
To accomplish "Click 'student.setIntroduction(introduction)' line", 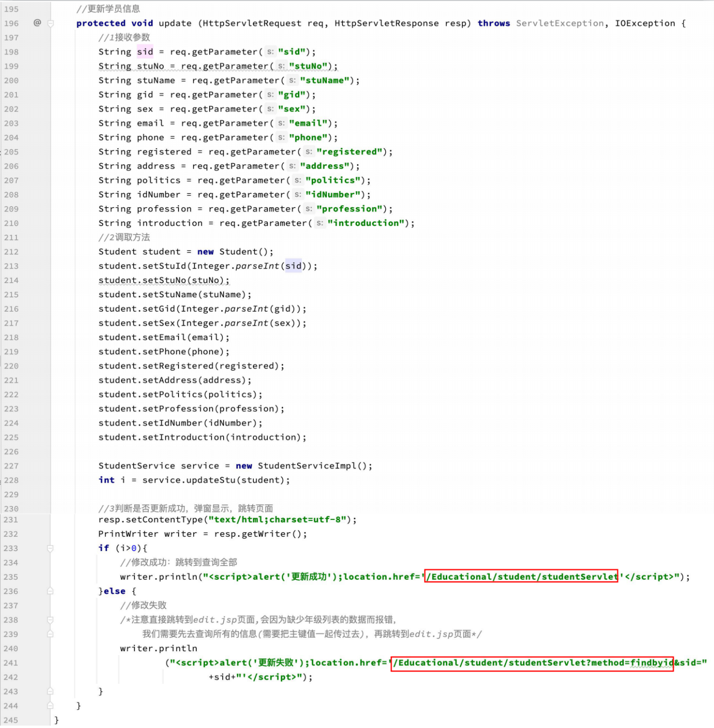I will pos(202,438).
